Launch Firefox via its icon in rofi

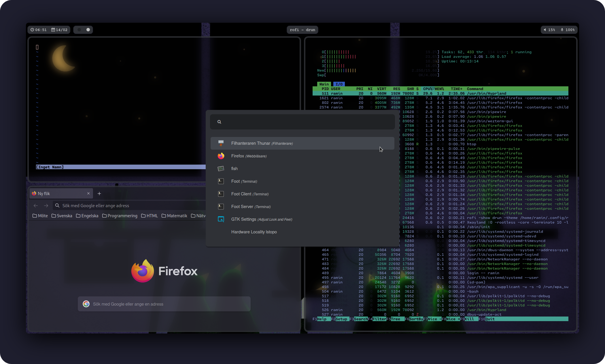pyautogui.click(x=221, y=156)
